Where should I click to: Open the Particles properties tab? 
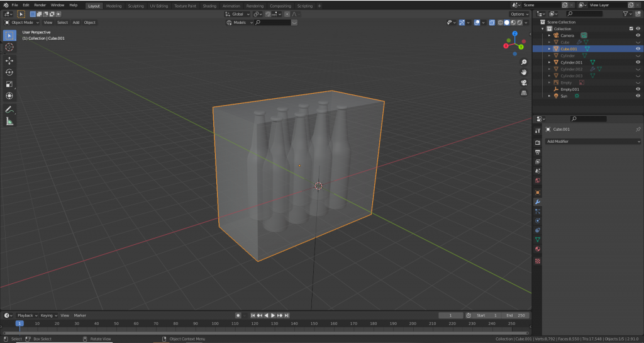[x=538, y=211]
